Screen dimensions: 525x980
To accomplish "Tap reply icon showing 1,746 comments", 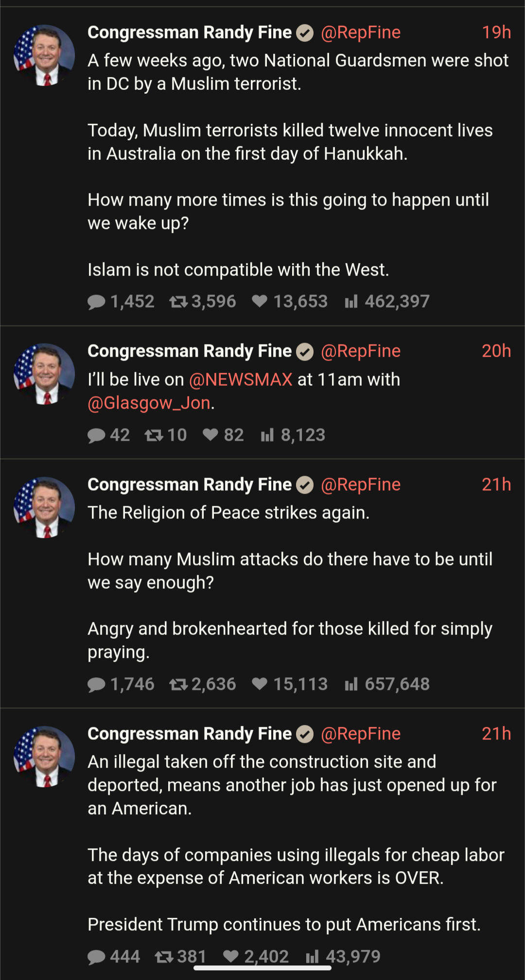I will (96, 685).
